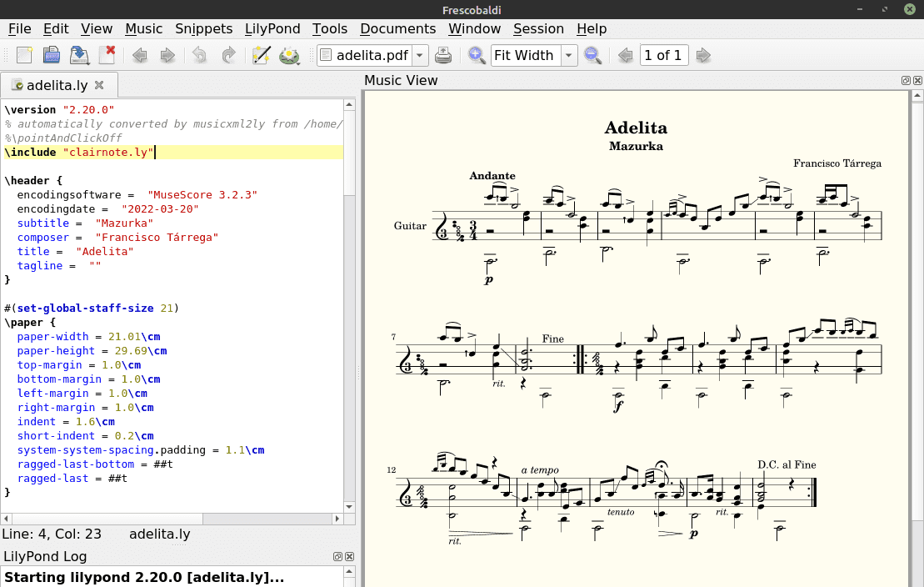Print the music using the printer icon
Screen dimensions: 924x587
pyautogui.click(x=444, y=56)
